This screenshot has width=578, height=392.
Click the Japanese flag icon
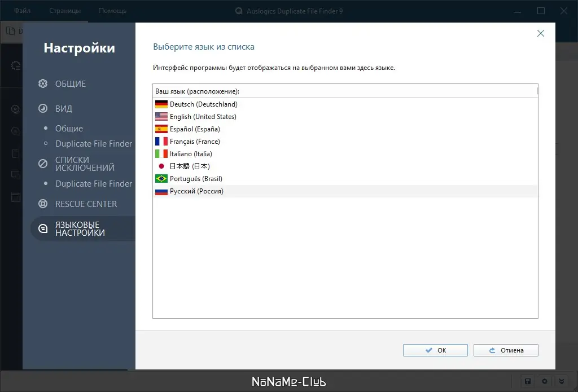point(161,166)
